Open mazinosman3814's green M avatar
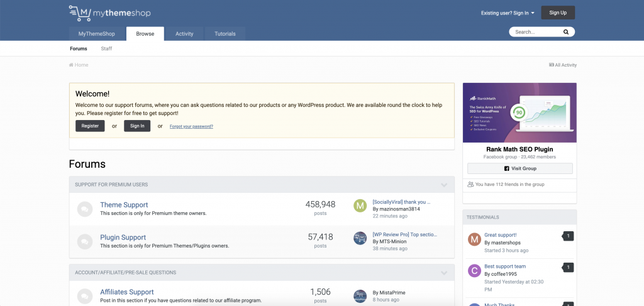This screenshot has height=306, width=644. coord(360,205)
